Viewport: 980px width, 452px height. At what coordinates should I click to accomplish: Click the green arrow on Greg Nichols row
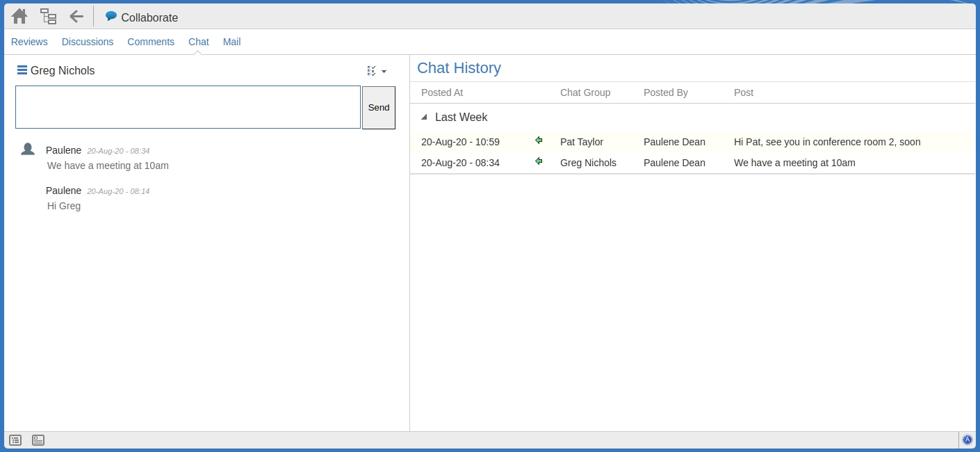(539, 161)
